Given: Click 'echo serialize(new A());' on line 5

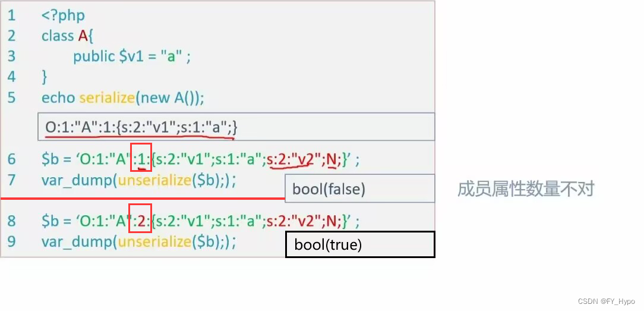Looking at the screenshot, I should (122, 98).
